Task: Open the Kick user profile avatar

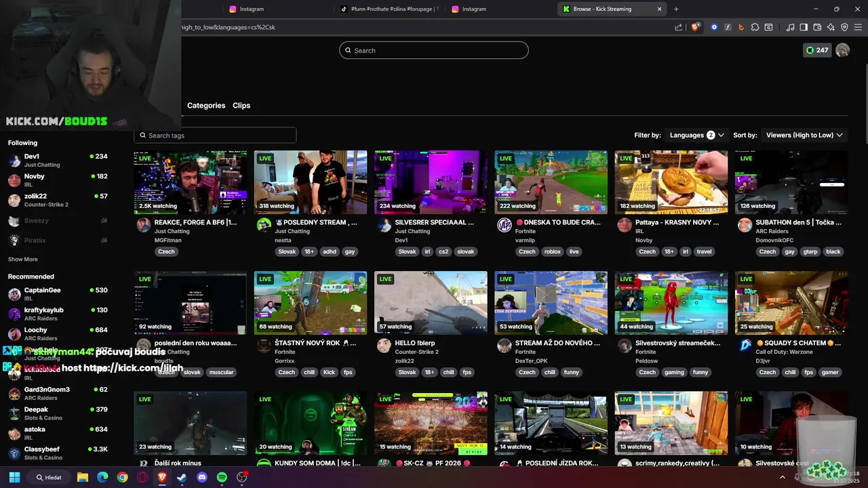Action: [x=843, y=50]
